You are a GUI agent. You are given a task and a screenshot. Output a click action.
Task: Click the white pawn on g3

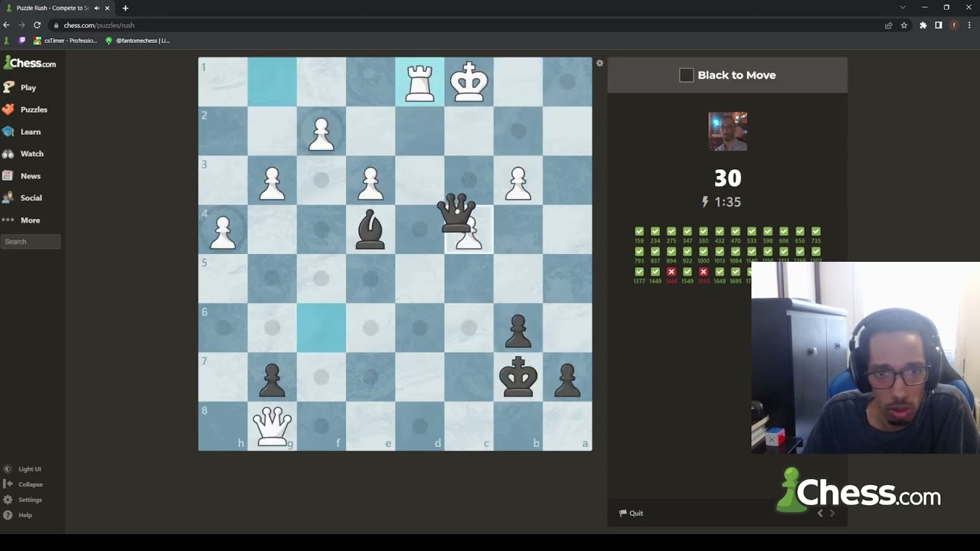point(272,184)
